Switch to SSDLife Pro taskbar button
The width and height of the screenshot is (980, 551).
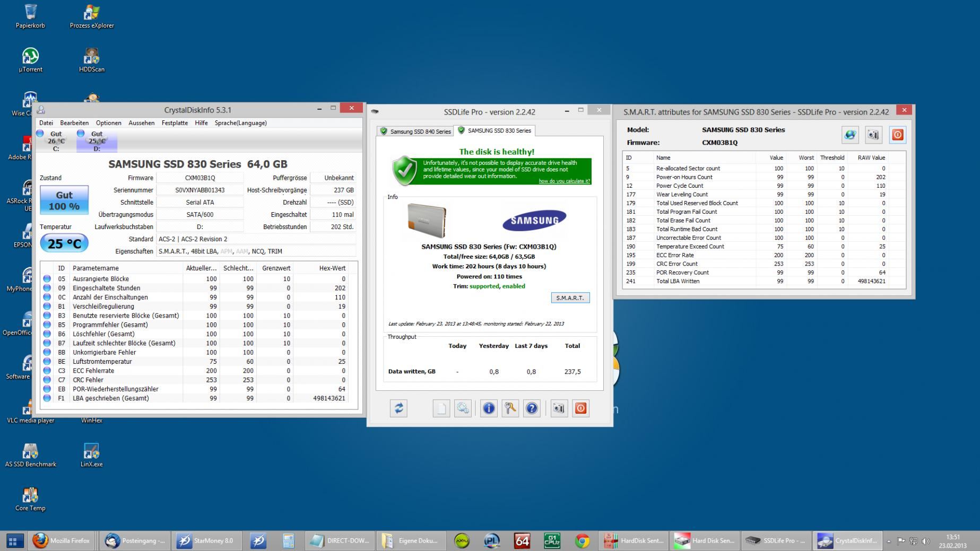[x=776, y=541]
